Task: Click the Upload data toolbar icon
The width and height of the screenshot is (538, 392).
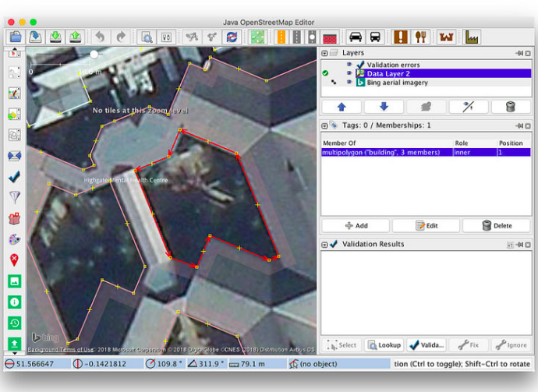Action: 75,37
